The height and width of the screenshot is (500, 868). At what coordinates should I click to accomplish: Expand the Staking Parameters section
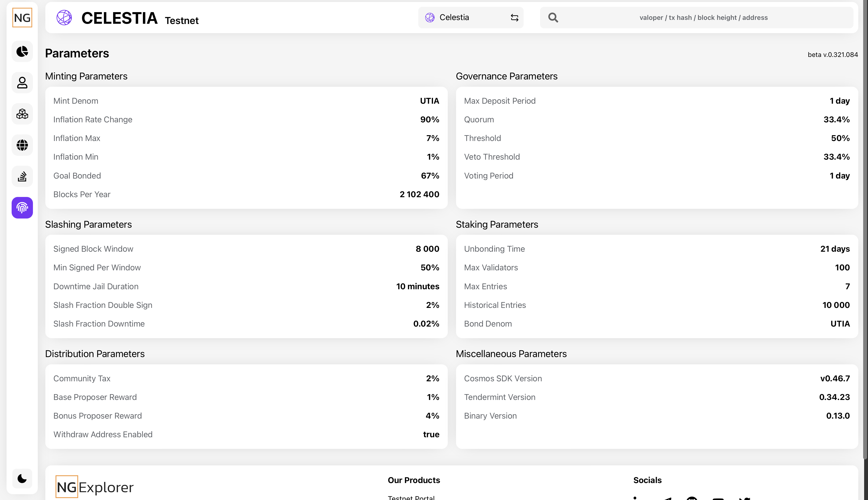(x=497, y=224)
